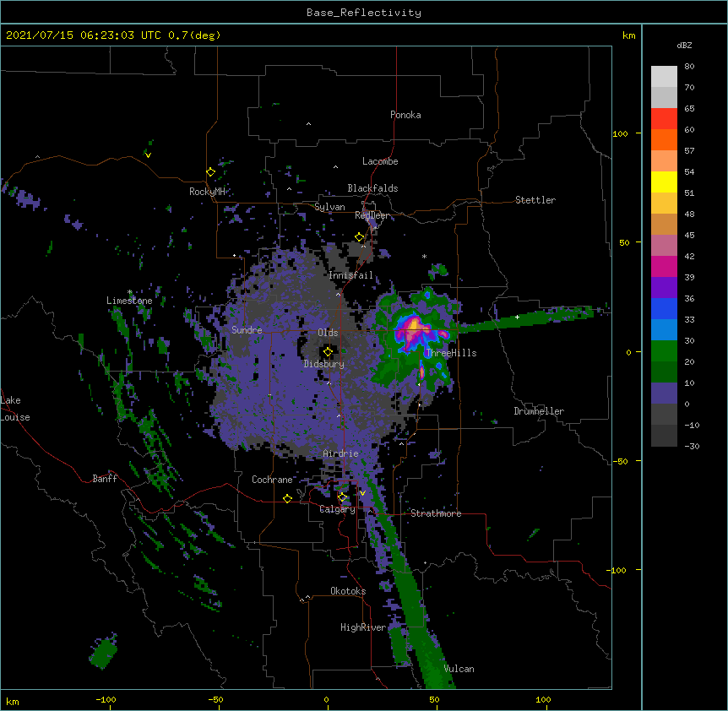Click the yellow V marker east of Calgary

362,493
